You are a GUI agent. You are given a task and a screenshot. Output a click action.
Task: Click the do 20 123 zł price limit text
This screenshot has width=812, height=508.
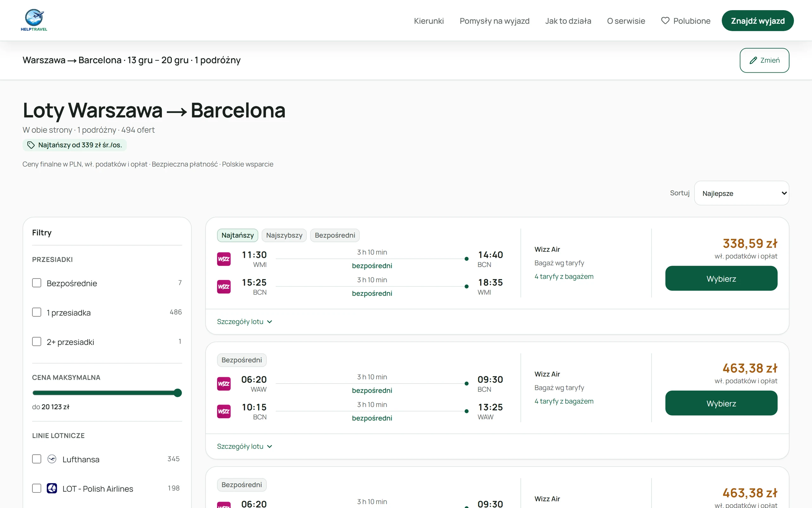point(51,407)
